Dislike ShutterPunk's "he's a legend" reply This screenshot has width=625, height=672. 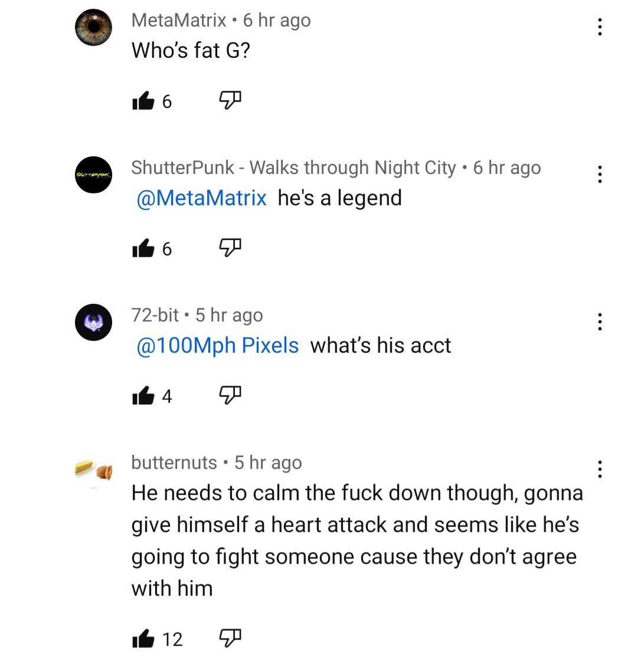230,248
